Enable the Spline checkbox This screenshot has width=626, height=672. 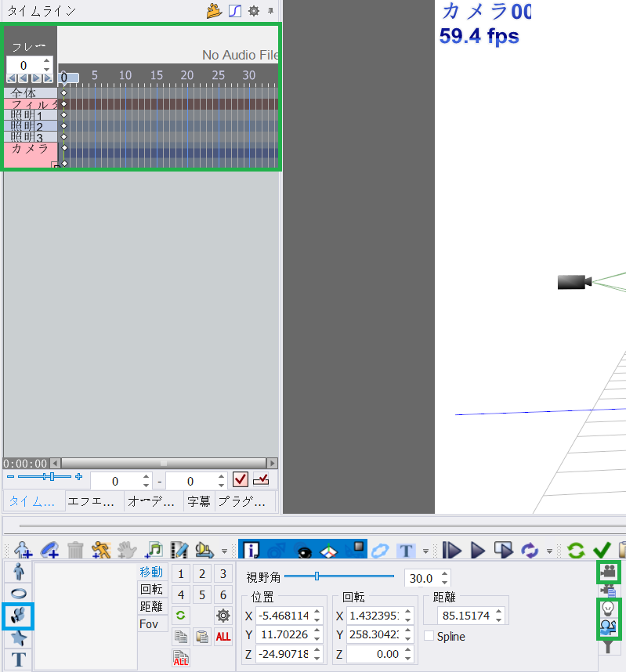click(x=429, y=636)
